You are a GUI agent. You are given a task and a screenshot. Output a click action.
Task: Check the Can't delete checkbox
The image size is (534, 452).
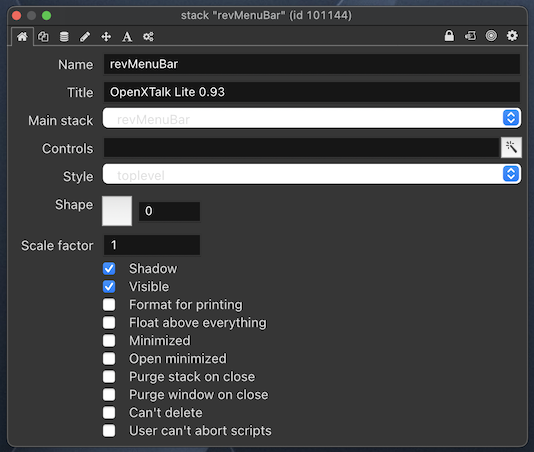109,413
